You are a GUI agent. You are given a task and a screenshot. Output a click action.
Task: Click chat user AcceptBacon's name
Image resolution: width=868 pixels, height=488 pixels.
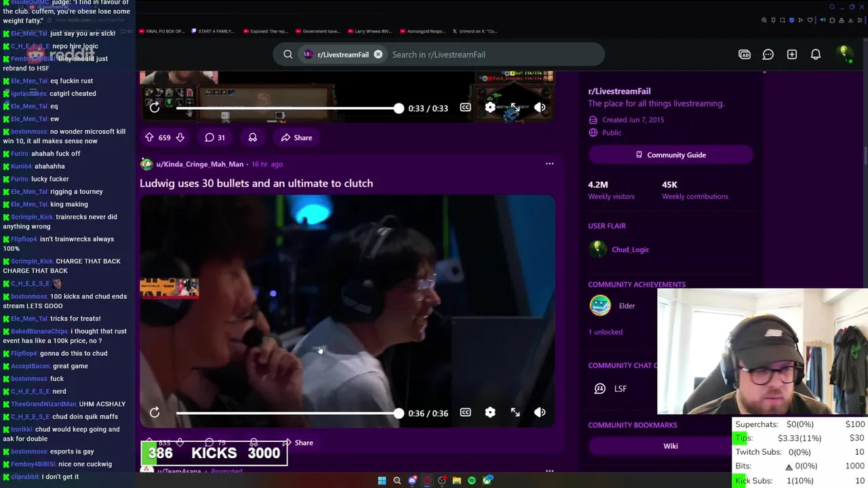click(31, 366)
